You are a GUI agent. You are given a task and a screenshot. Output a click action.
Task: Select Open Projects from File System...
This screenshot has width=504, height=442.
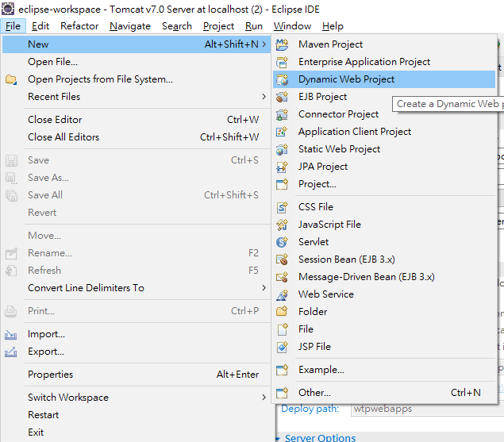point(137,79)
